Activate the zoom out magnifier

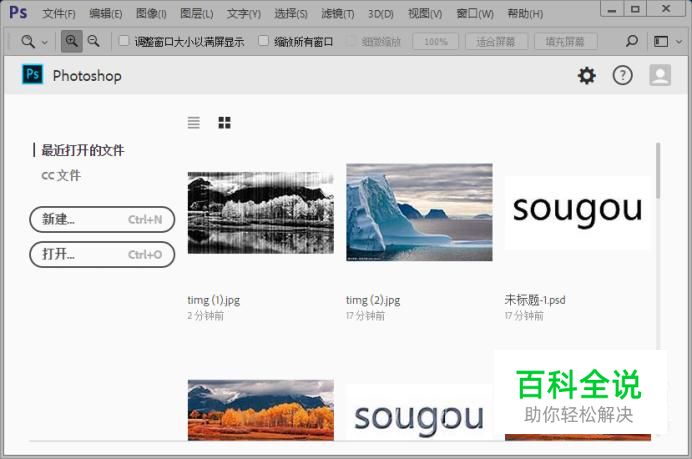point(94,41)
